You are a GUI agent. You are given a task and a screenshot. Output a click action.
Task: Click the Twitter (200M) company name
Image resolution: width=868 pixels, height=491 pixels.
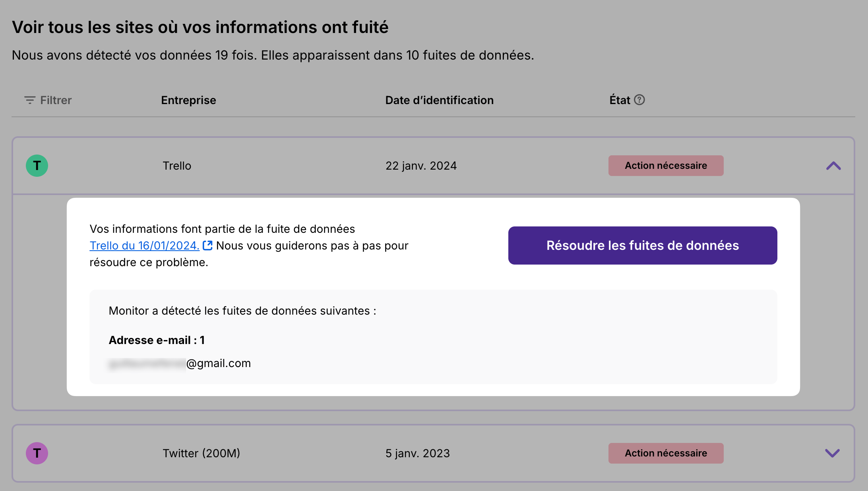coord(201,453)
